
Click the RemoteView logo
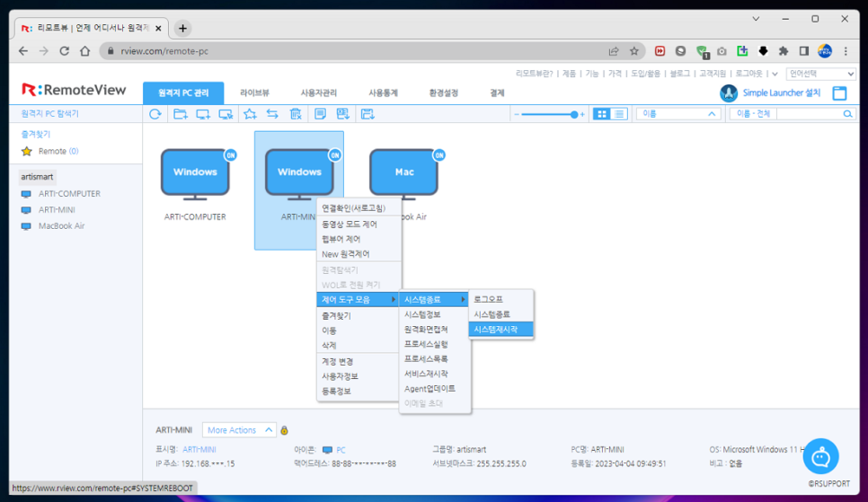75,90
